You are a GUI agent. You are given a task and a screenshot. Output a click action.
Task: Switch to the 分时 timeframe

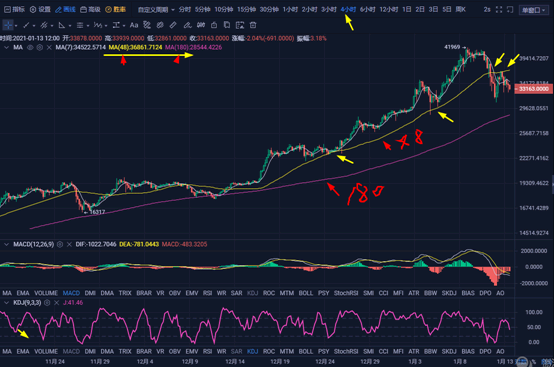184,10
